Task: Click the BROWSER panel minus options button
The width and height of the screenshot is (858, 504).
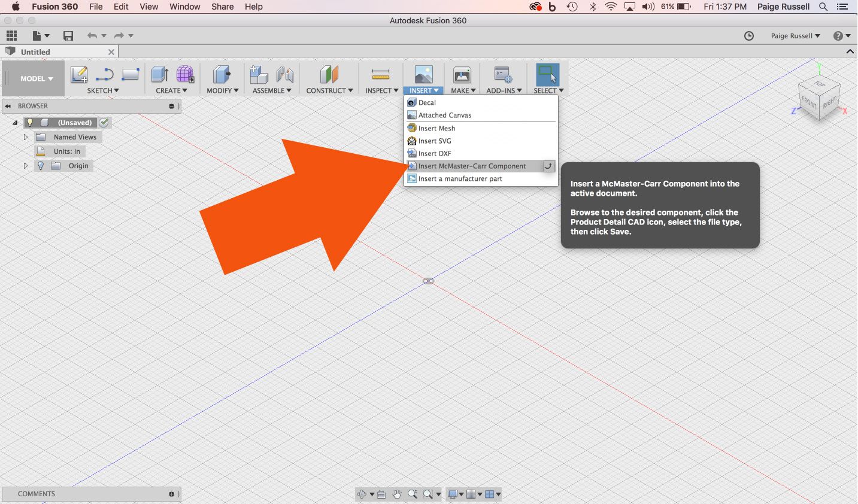Action: coord(171,107)
